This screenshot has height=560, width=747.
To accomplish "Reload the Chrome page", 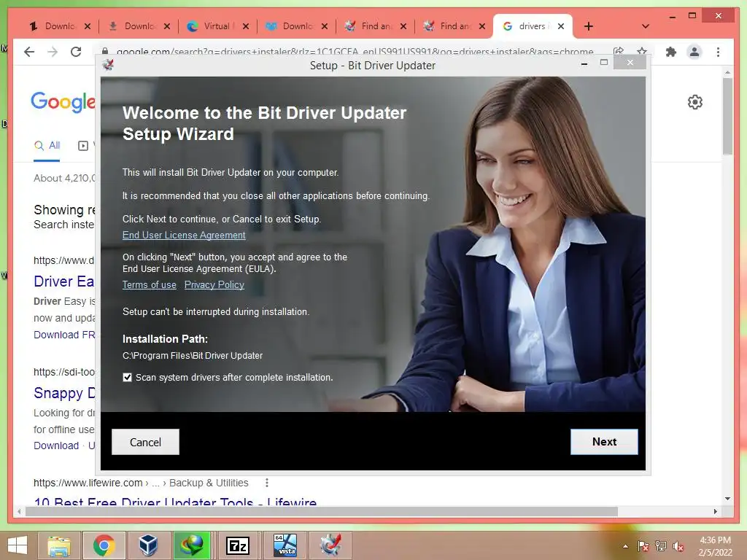I will [76, 52].
